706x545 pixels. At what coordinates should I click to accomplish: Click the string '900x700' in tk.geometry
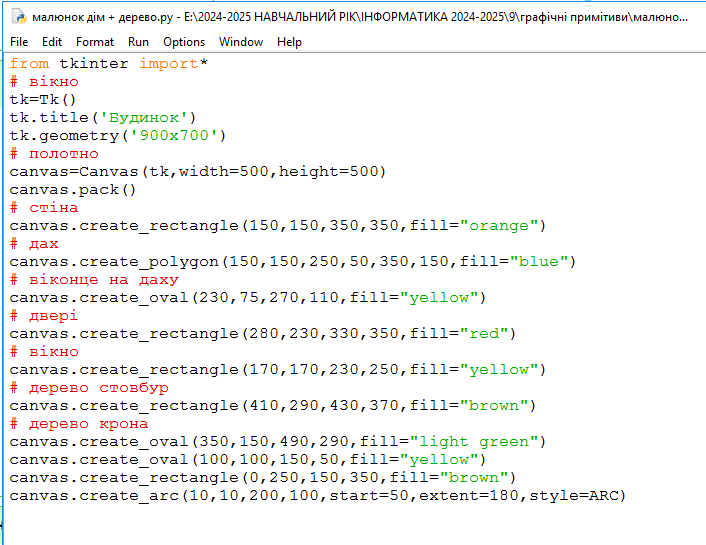coord(173,136)
